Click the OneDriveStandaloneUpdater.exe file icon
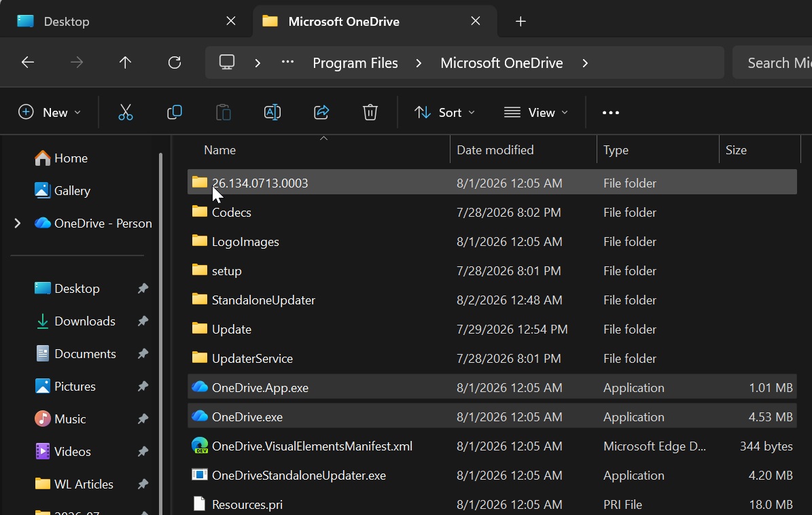The width and height of the screenshot is (812, 515). click(199, 475)
